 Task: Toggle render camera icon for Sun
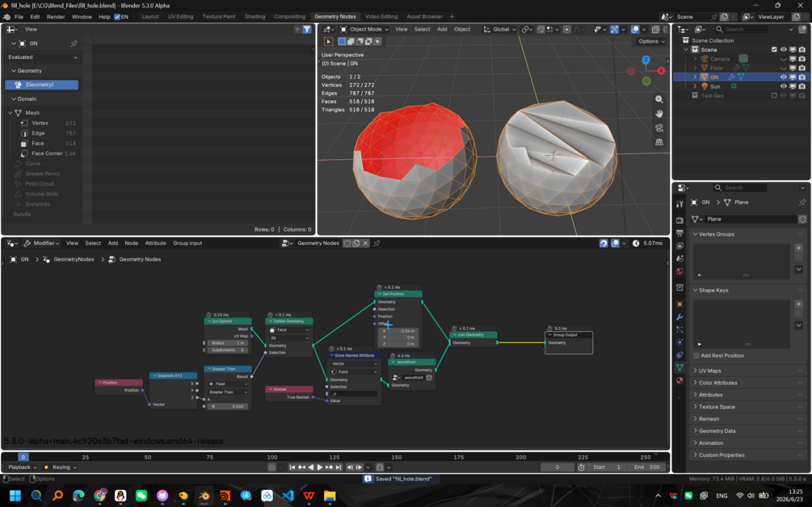801,86
